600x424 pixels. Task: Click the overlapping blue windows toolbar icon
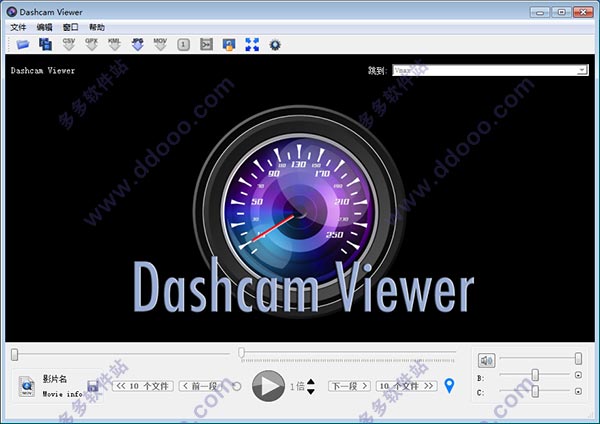pos(46,44)
